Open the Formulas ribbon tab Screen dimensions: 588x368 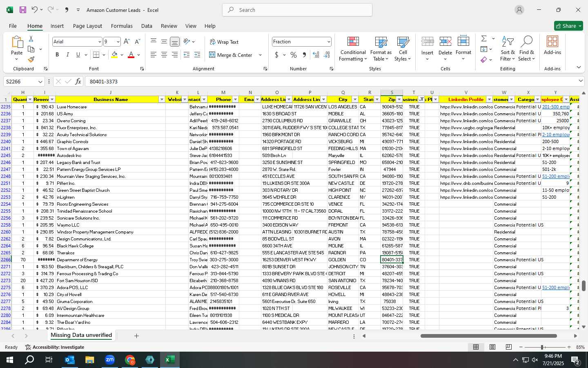[x=122, y=26]
